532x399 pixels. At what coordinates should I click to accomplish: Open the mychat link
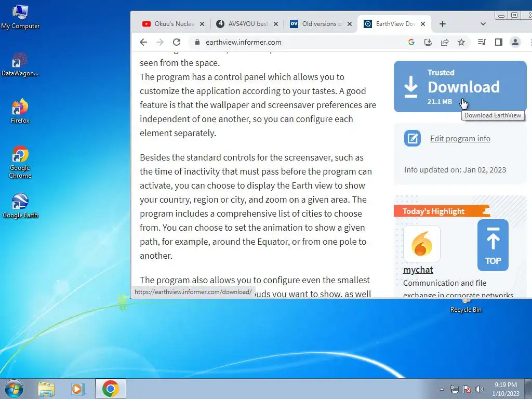418,270
